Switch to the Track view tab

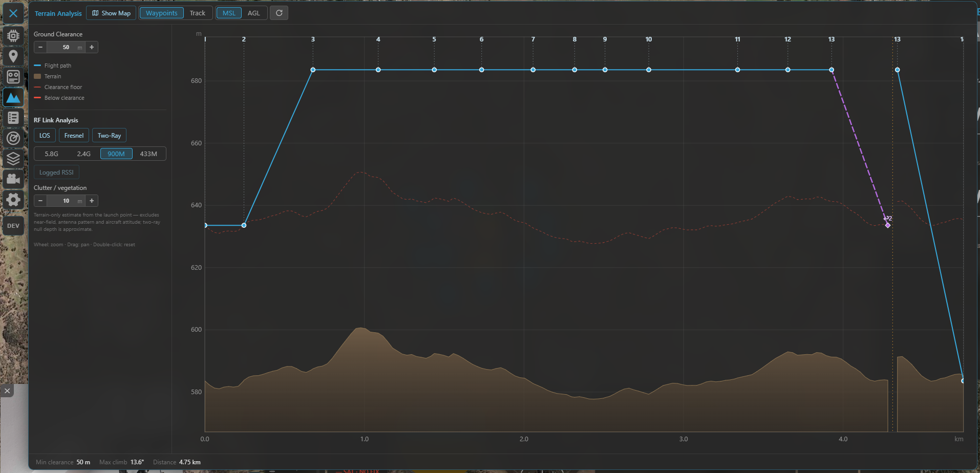coord(197,13)
